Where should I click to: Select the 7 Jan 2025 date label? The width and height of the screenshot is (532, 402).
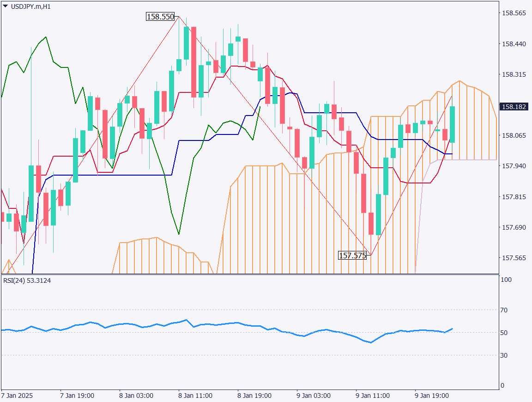17,396
